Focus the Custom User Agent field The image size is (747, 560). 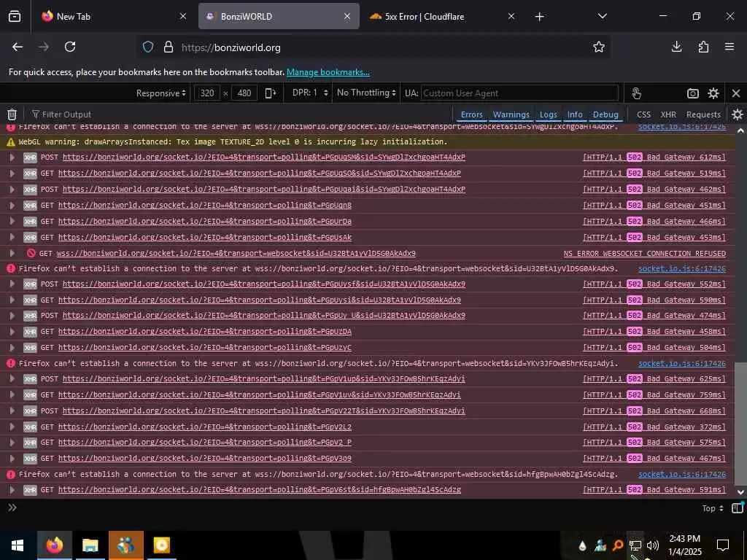(519, 93)
